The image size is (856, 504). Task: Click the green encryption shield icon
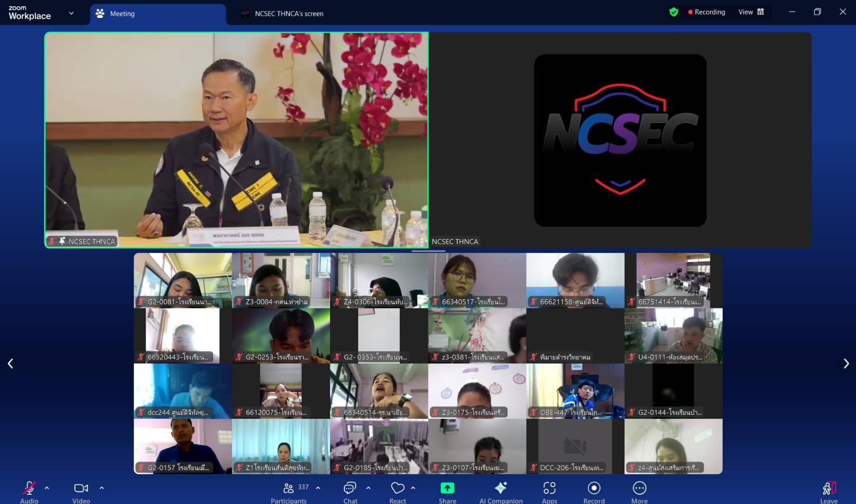point(674,12)
